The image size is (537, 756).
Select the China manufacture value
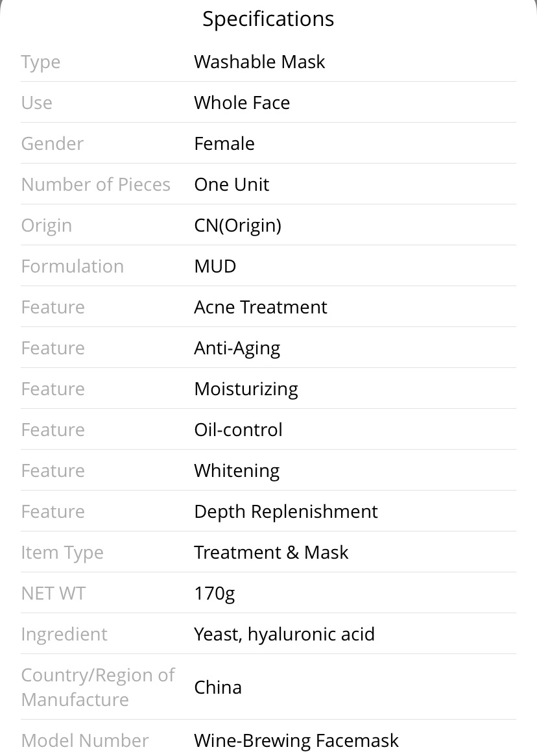pos(218,687)
